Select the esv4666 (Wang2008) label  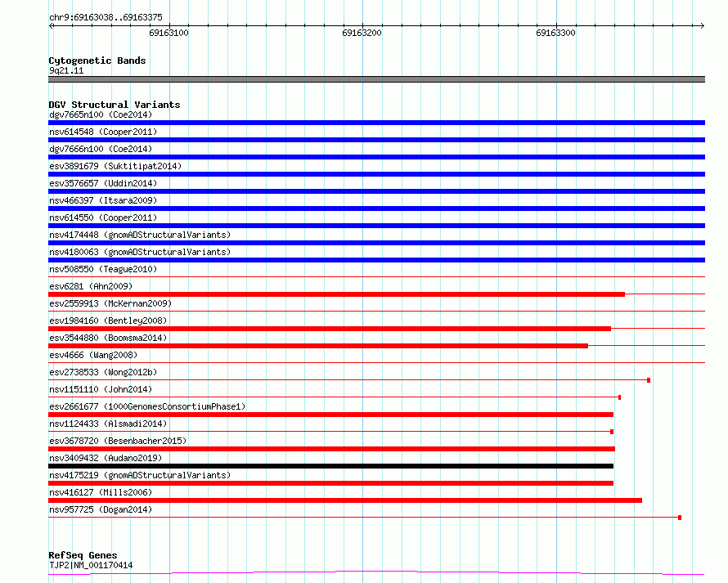93,355
